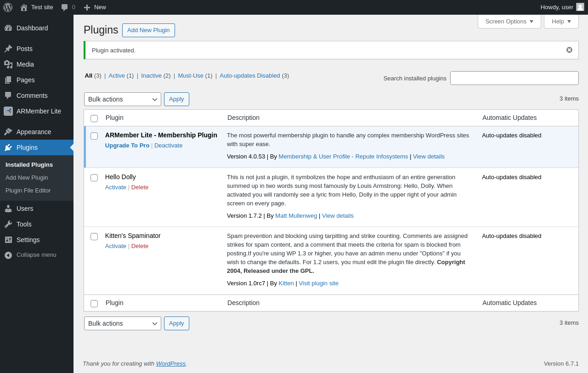Image resolution: width=588 pixels, height=373 pixels.
Task: Click the New plus icon in admin bar
Action: coord(87,7)
